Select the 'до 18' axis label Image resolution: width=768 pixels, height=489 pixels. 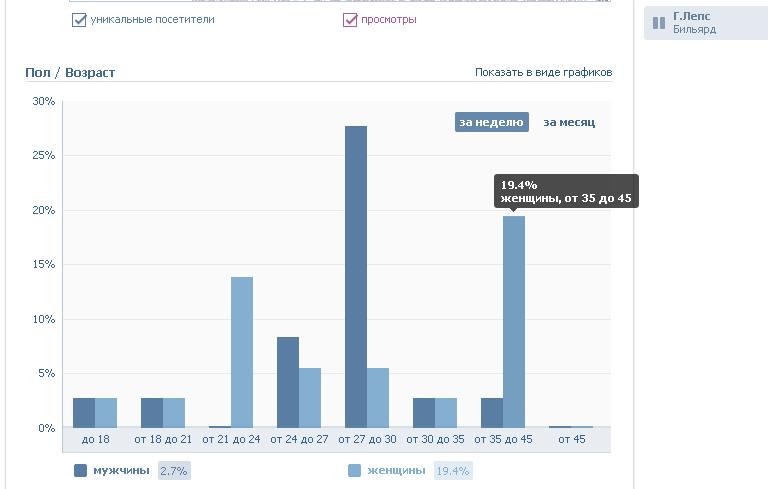tap(95, 439)
